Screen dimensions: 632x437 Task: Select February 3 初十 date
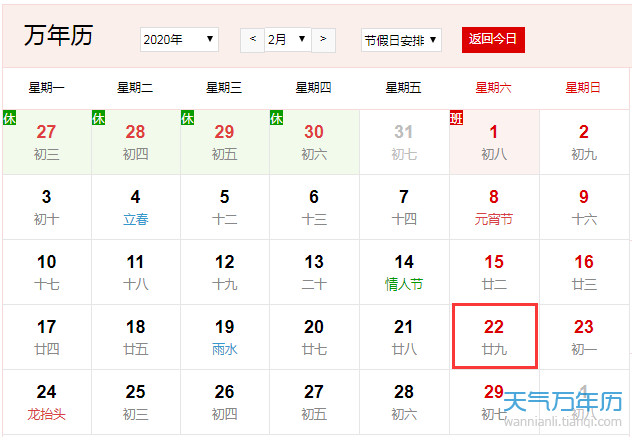(x=47, y=207)
